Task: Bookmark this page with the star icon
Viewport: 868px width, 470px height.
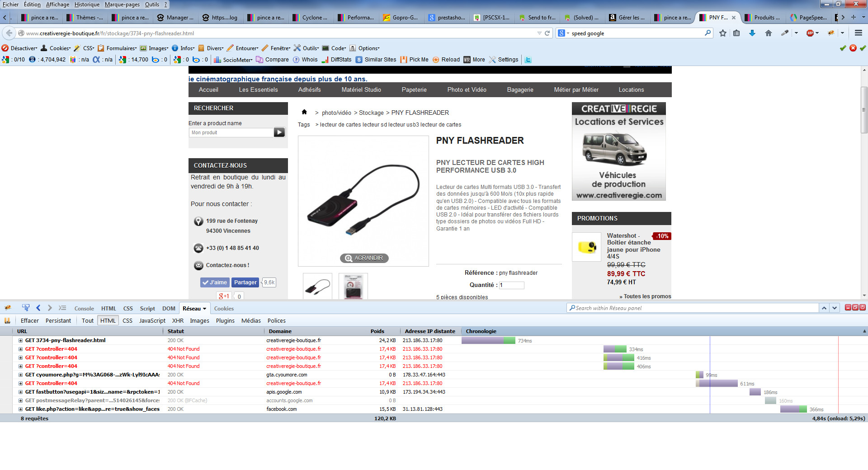Action: click(x=723, y=33)
